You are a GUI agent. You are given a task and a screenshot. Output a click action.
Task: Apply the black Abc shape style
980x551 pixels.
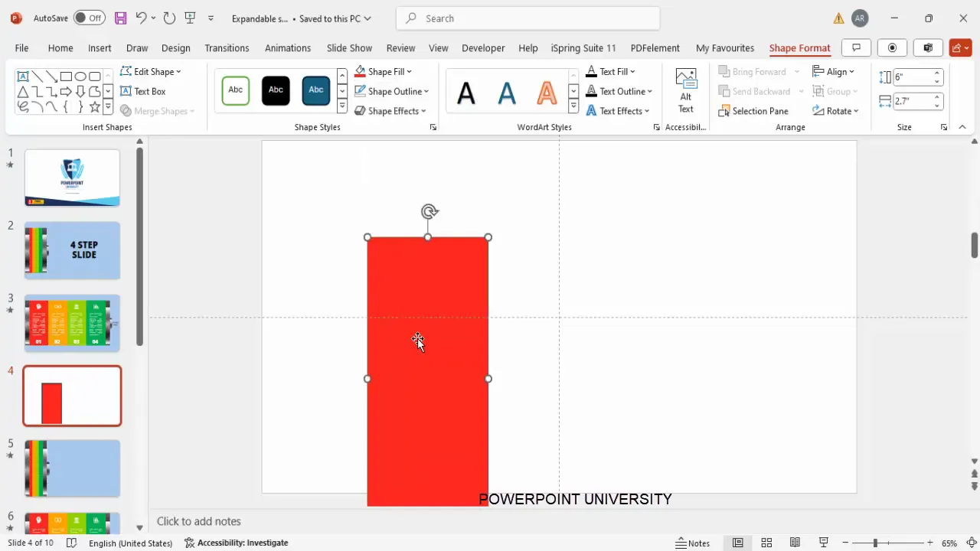point(276,90)
